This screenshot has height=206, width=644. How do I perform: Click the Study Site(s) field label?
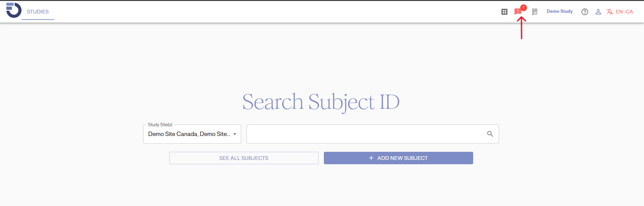tap(160, 125)
